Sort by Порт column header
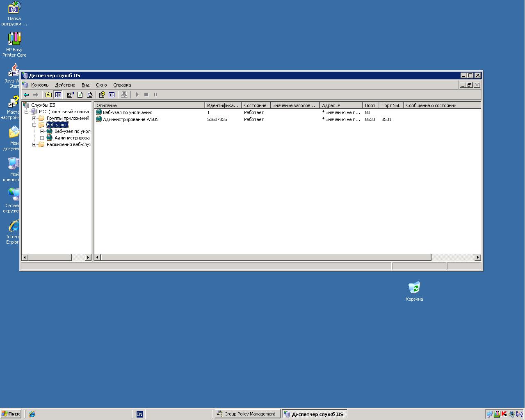This screenshot has height=420, width=525. 371,105
